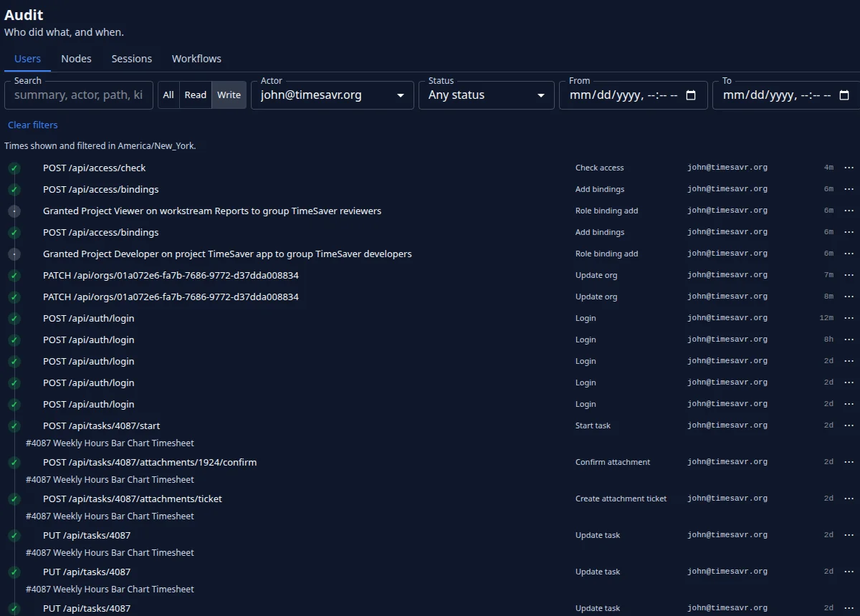Image resolution: width=860 pixels, height=616 pixels.
Task: Click the john@timesavr.org actor on the Start task row
Action: click(727, 425)
